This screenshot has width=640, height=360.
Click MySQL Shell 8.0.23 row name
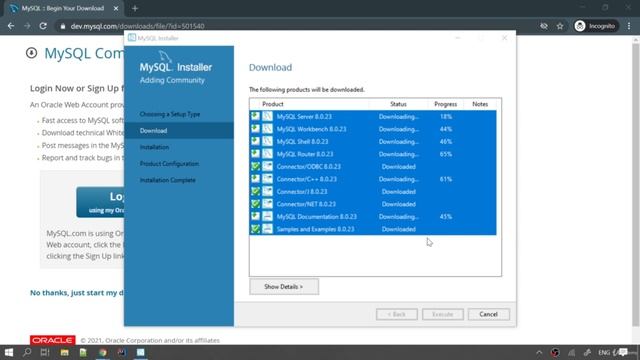[302, 142]
